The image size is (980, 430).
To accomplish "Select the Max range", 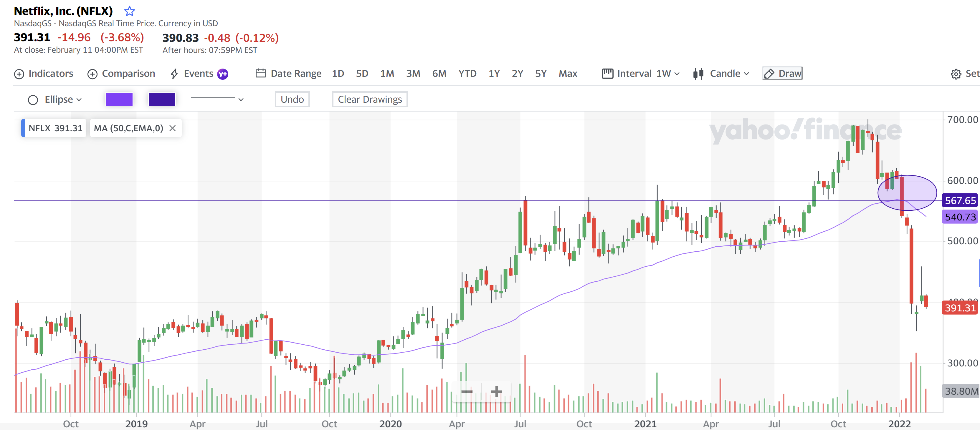I will tap(568, 73).
